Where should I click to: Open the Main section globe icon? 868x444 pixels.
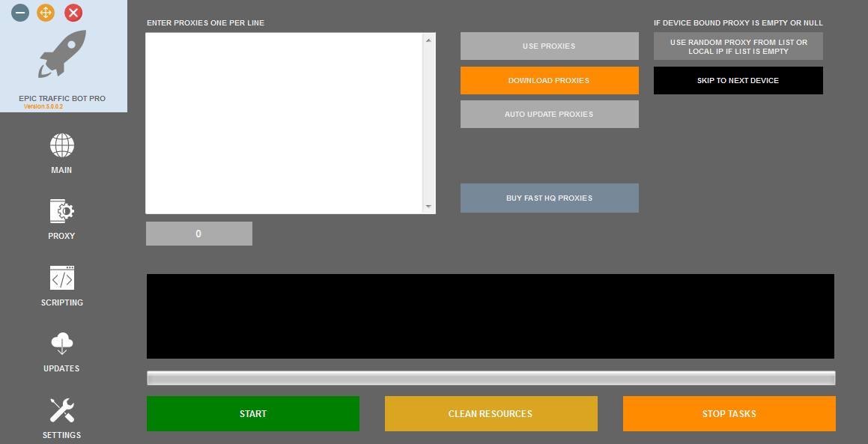[x=62, y=145]
